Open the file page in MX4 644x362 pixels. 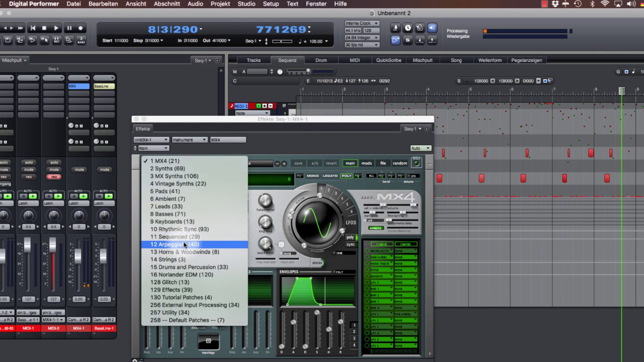point(383,163)
